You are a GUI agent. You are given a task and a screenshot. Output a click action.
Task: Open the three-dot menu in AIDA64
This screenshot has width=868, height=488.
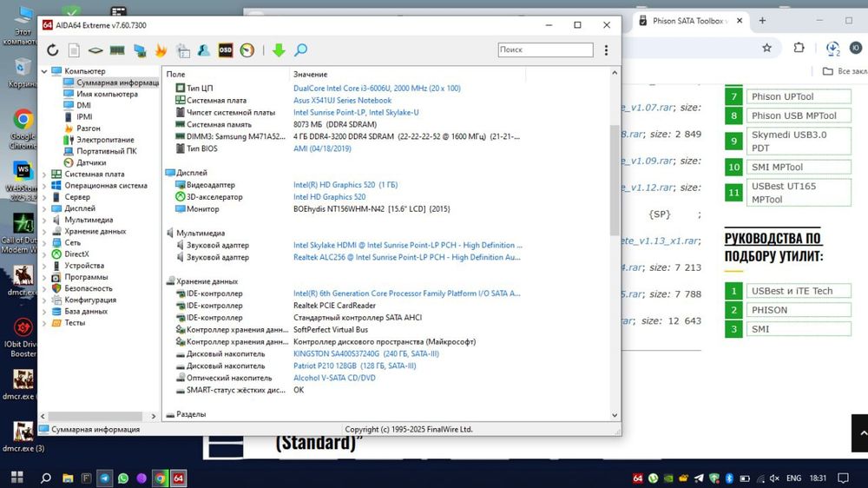pos(606,50)
